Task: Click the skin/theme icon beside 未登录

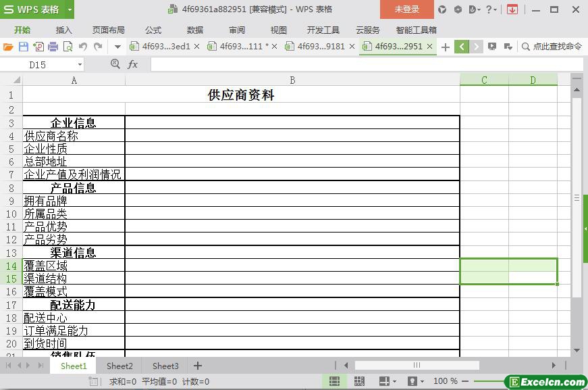Action: pyautogui.click(x=442, y=9)
